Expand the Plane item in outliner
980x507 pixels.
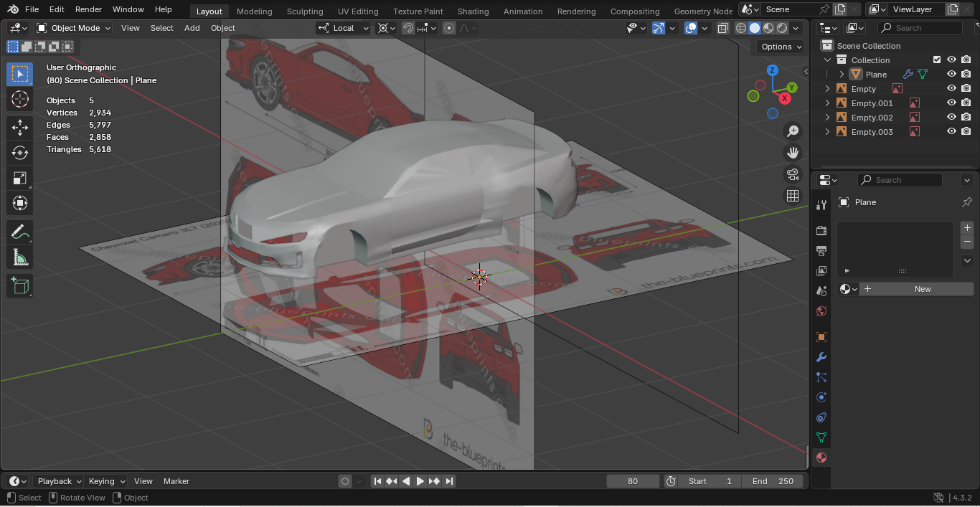[x=842, y=75]
